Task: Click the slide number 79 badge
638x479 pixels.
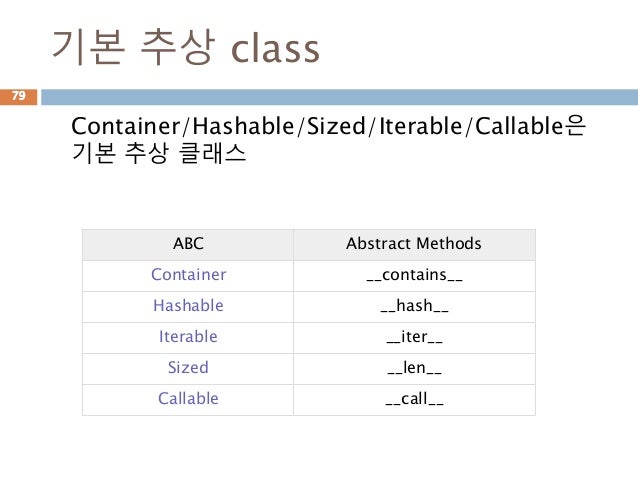Action: click(17, 96)
